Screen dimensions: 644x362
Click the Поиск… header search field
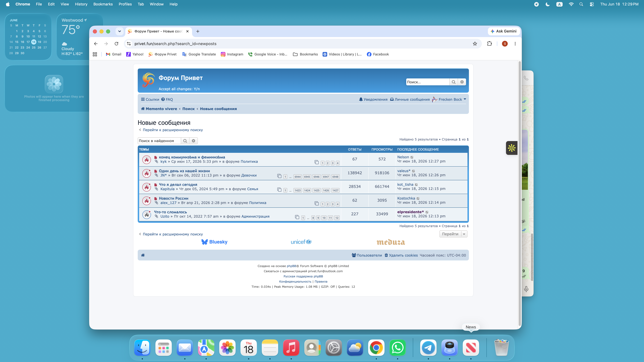[428, 82]
